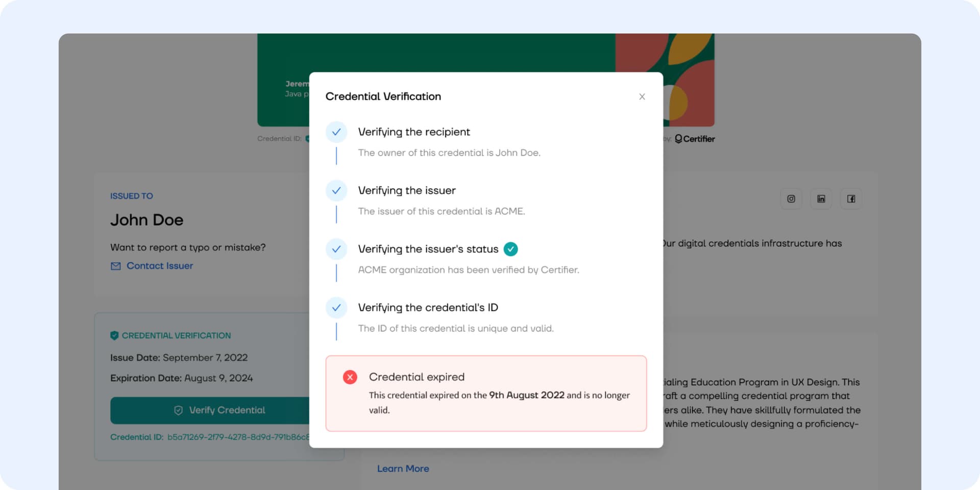The height and width of the screenshot is (490, 980).
Task: Click the red credential expired error icon
Action: pyautogui.click(x=350, y=377)
